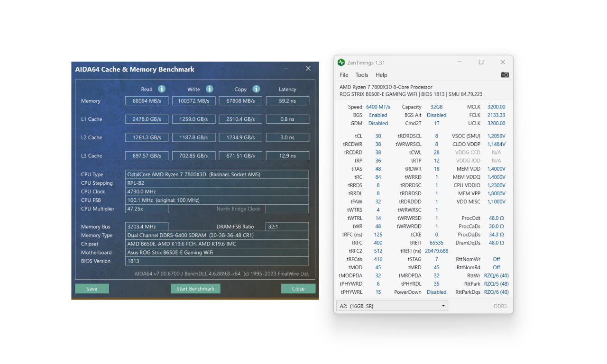Click the tRP value 36
Image resolution: width=607 pixels, height=364 pixels.
[378, 161]
